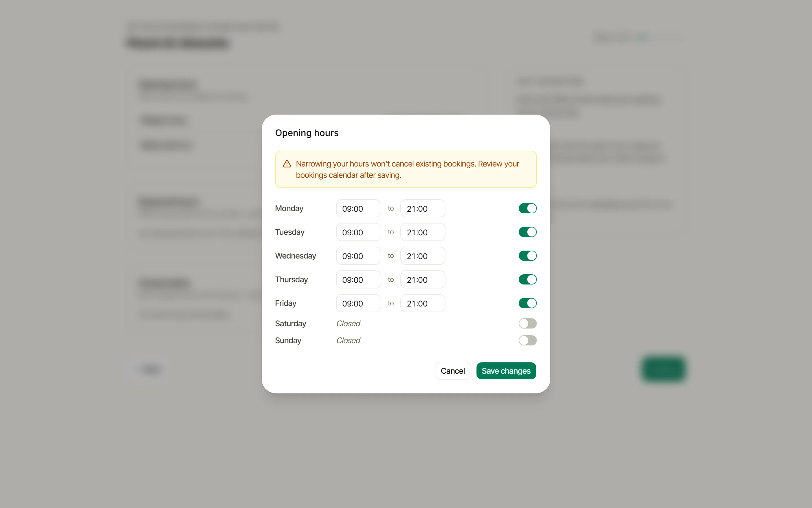
Task: Edit Tuesday's opening time field
Action: 358,232
